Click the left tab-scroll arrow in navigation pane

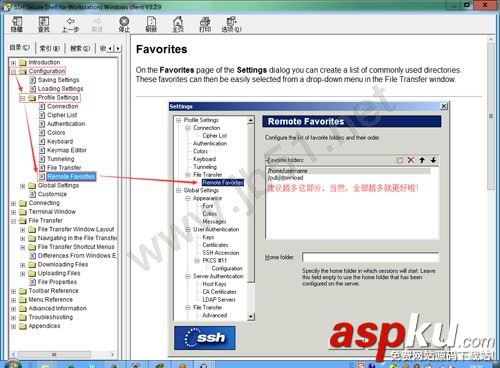tap(111, 48)
